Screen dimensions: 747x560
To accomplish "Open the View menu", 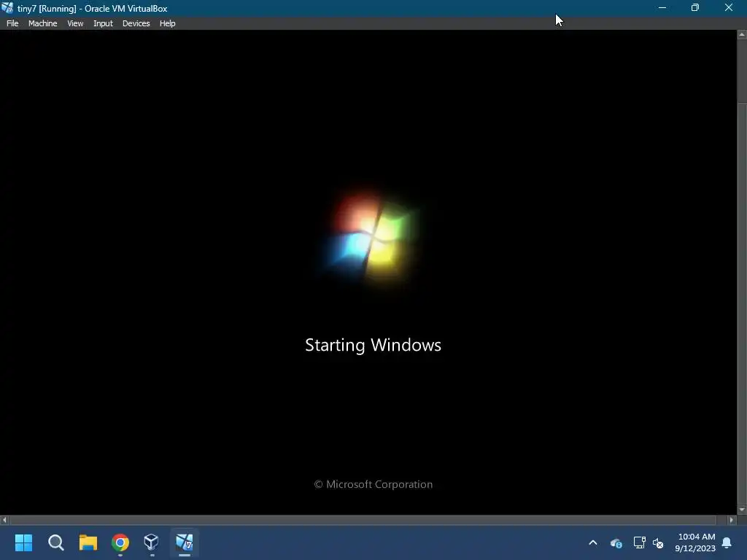I will (75, 23).
